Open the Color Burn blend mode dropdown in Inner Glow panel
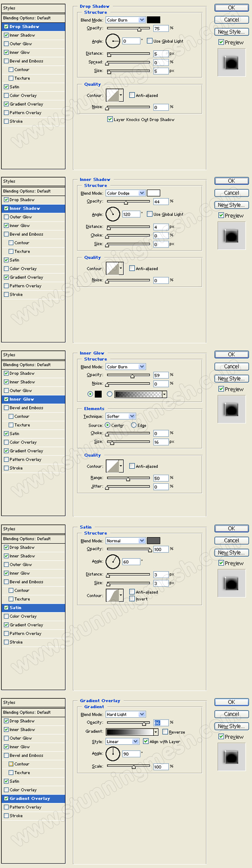The image size is (252, 868). pyautogui.click(x=126, y=367)
